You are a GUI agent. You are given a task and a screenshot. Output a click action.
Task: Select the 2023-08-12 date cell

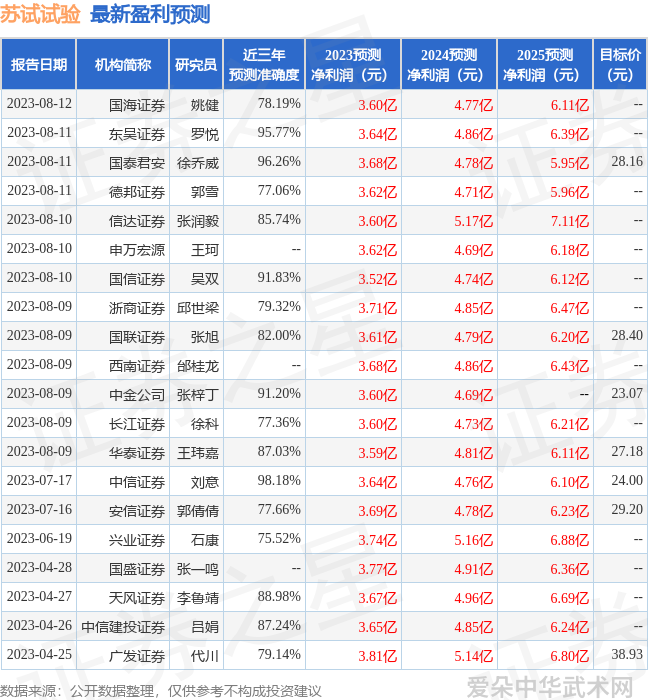(39, 104)
